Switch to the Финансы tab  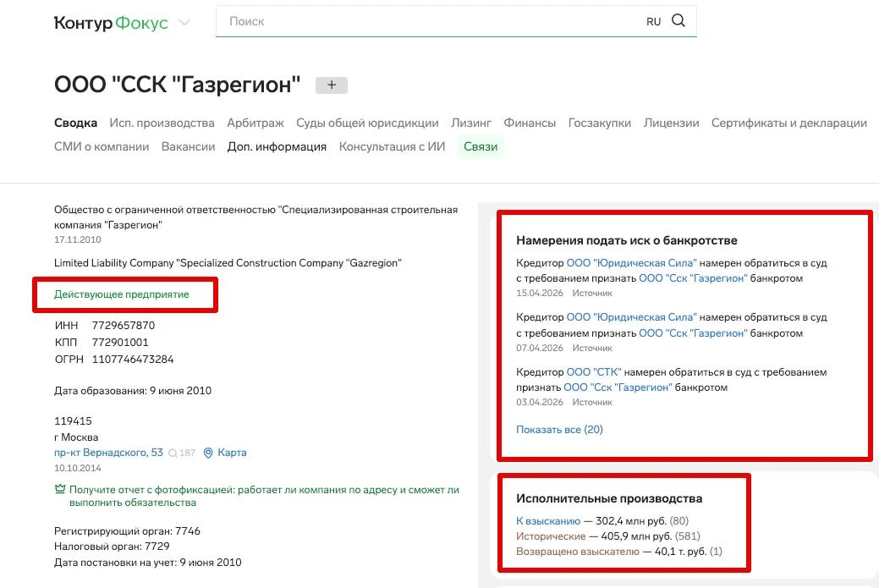(530, 123)
